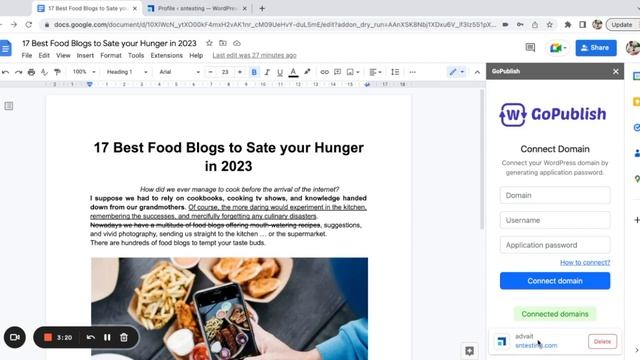Open the text color picker
Screen dimensions: 640x360
(293, 72)
